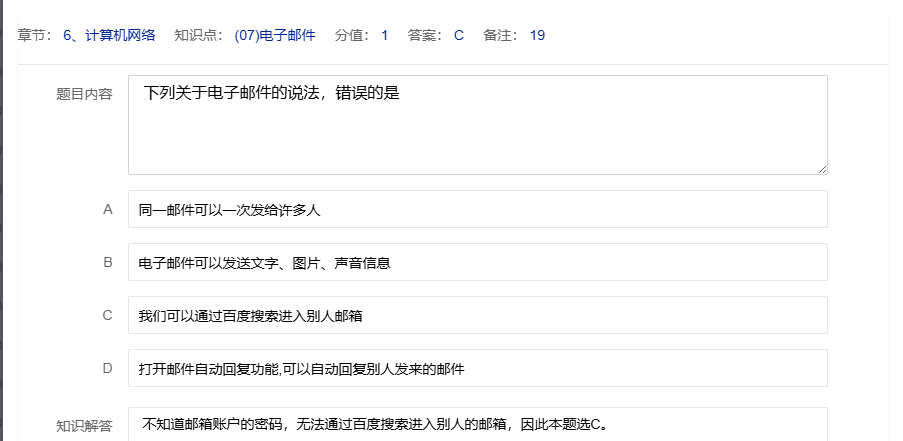Click the knowledge point "(07)电子邮件"
Viewport: 903px width, 441px height.
click(x=275, y=36)
